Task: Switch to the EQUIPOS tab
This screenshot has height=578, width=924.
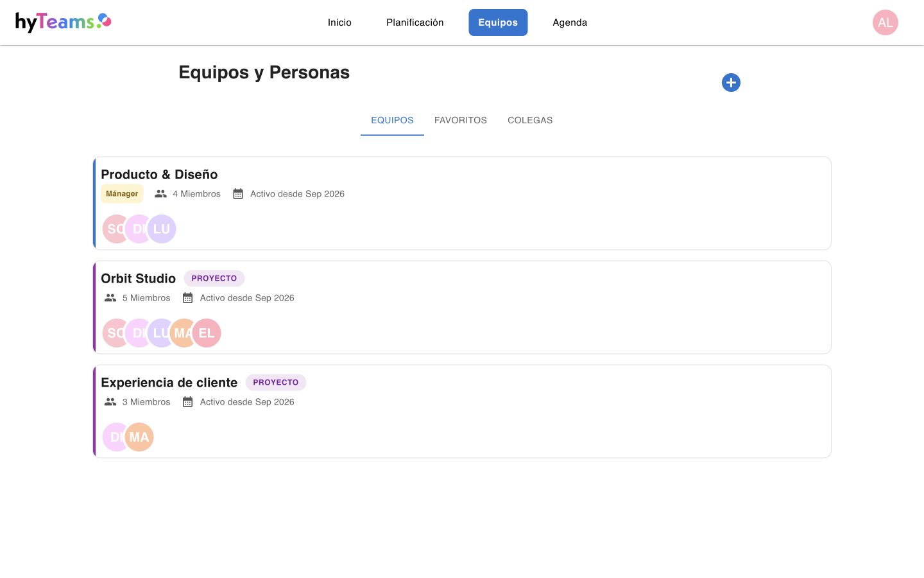Action: click(392, 120)
